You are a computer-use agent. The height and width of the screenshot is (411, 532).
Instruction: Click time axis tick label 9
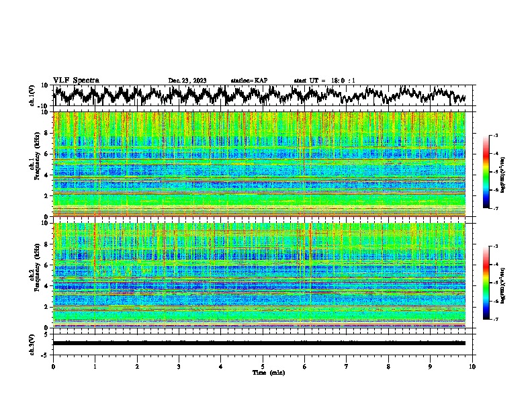430,367
